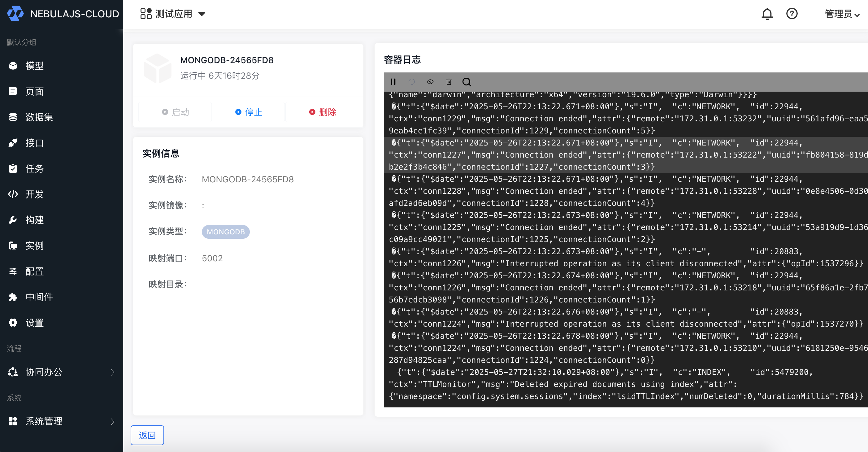This screenshot has height=452, width=868.
Task: Select the 构建 sidebar icon
Action: (13, 220)
